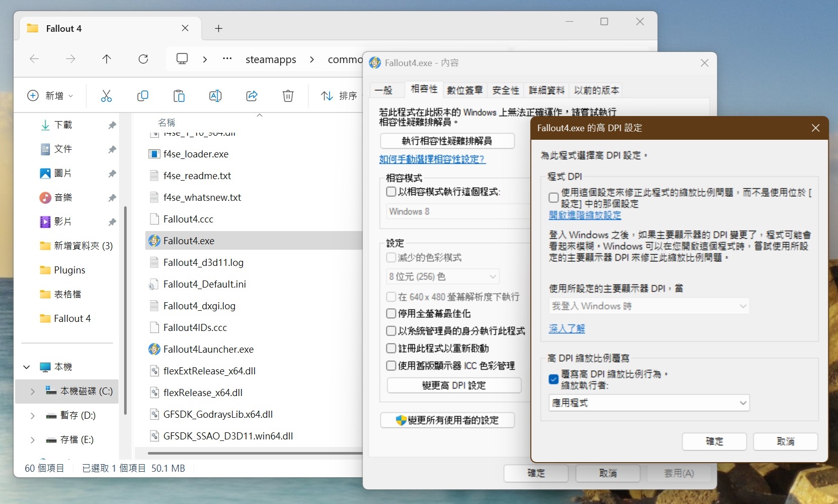This screenshot has width=838, height=504.
Task: Click the 名稱 column header
Action: [x=166, y=123]
